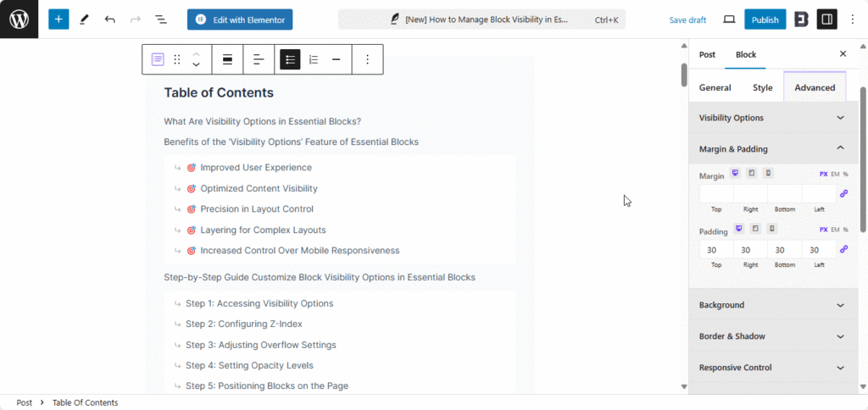Toggle the settings sidebar panel button
Viewport: 868px width, 410px height.
[x=826, y=19]
